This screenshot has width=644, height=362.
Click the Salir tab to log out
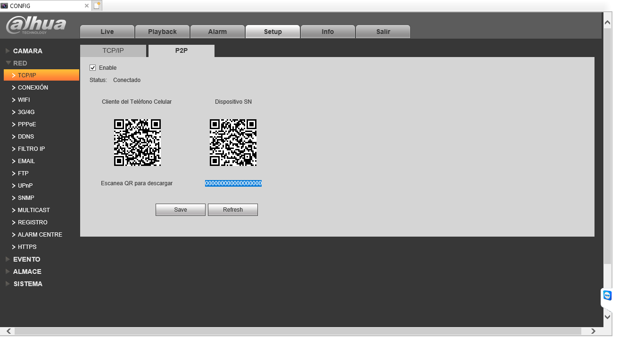[x=383, y=32]
